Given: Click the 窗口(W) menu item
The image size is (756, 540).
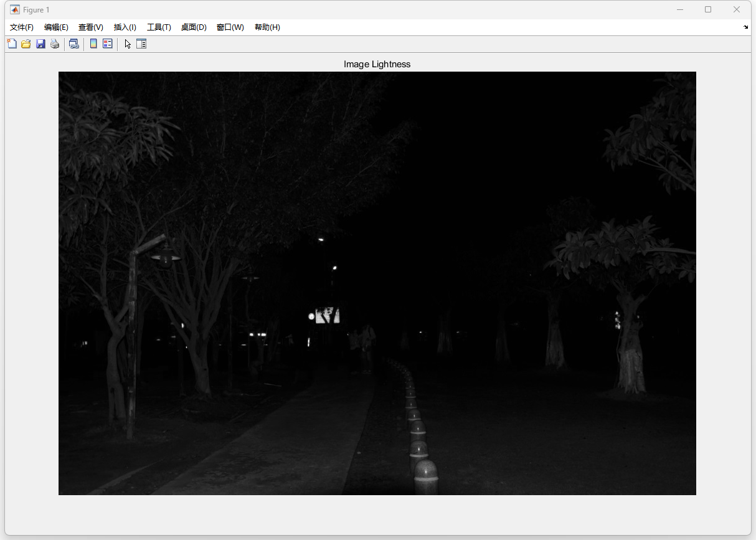Looking at the screenshot, I should pos(230,27).
